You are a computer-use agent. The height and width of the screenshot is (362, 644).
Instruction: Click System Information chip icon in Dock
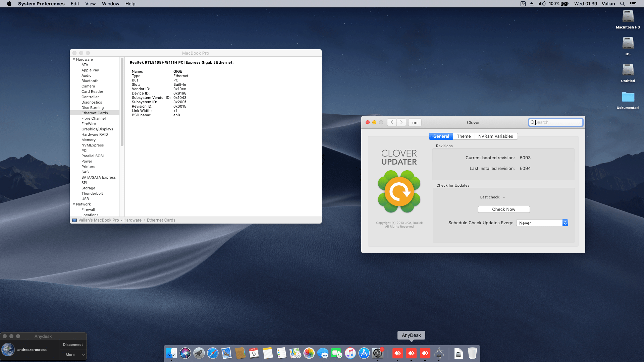click(439, 353)
